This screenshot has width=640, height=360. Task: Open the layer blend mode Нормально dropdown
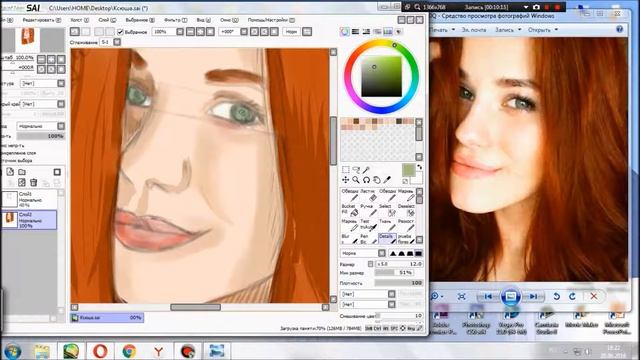point(61,126)
